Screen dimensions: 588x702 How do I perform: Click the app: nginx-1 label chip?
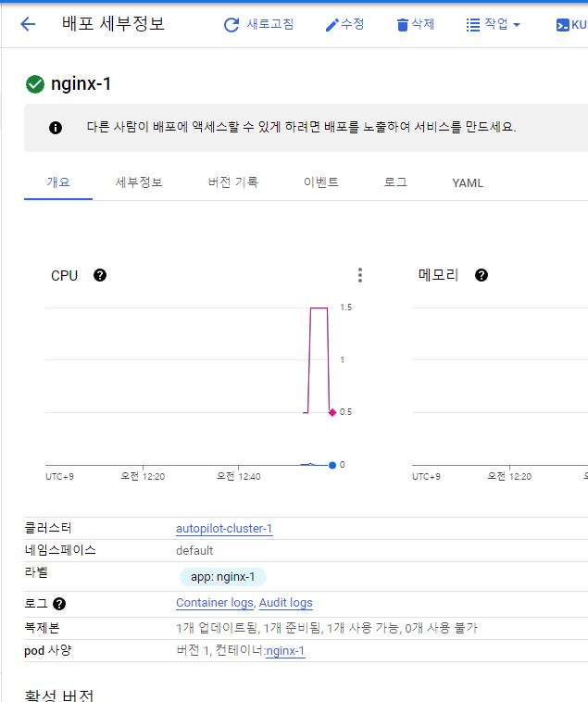[222, 577]
